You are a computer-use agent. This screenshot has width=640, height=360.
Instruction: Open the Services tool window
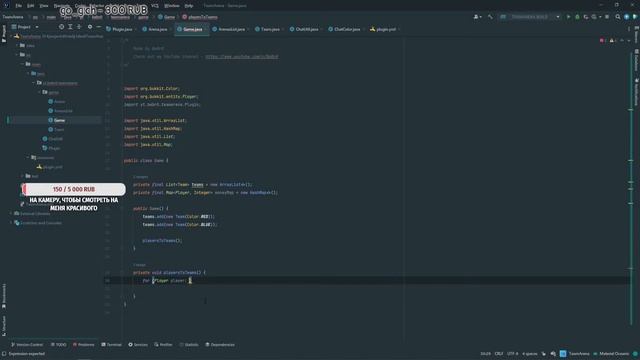[x=138, y=345]
